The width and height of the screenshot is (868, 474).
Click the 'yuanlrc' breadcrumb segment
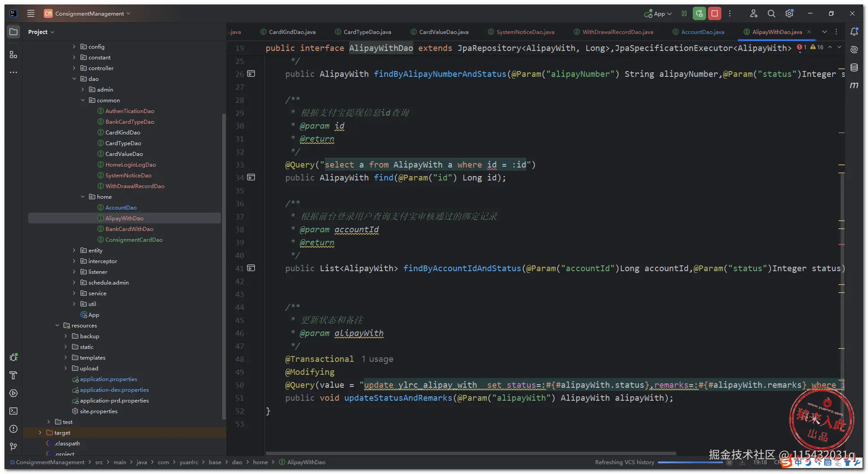click(189, 462)
